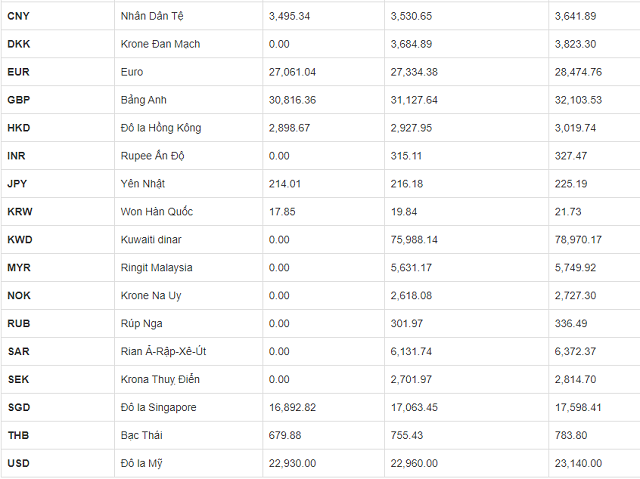
Task: Click the SGD currency code
Action: pyautogui.click(x=19, y=407)
